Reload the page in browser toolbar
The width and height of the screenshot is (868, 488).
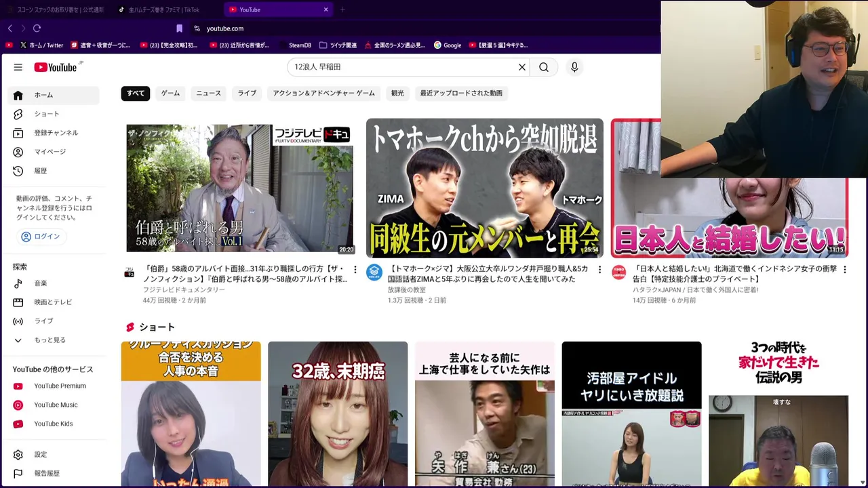(37, 28)
